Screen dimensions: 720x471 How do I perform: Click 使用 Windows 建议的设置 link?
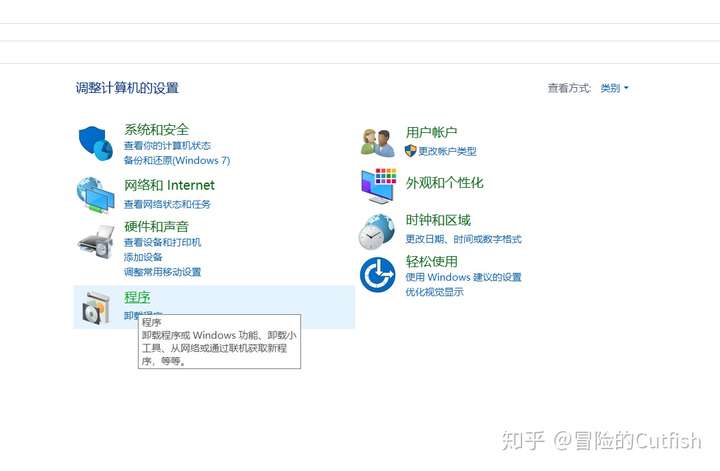463,277
